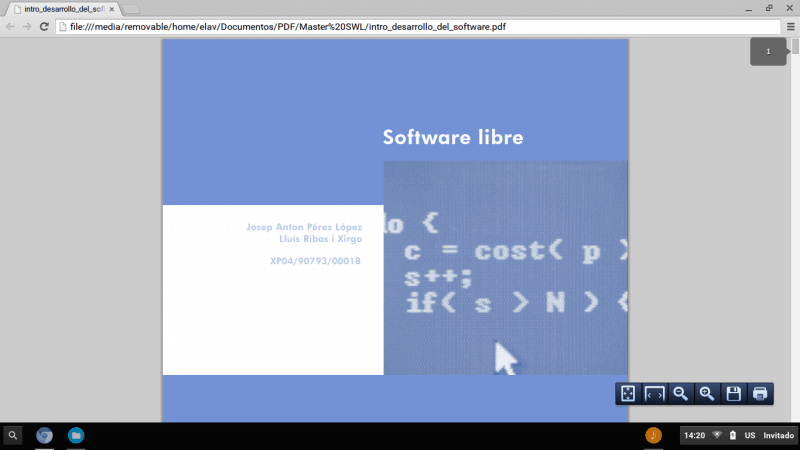Screen dimensions: 800x450
Task: Minimize the browser window
Action: click(748, 9)
